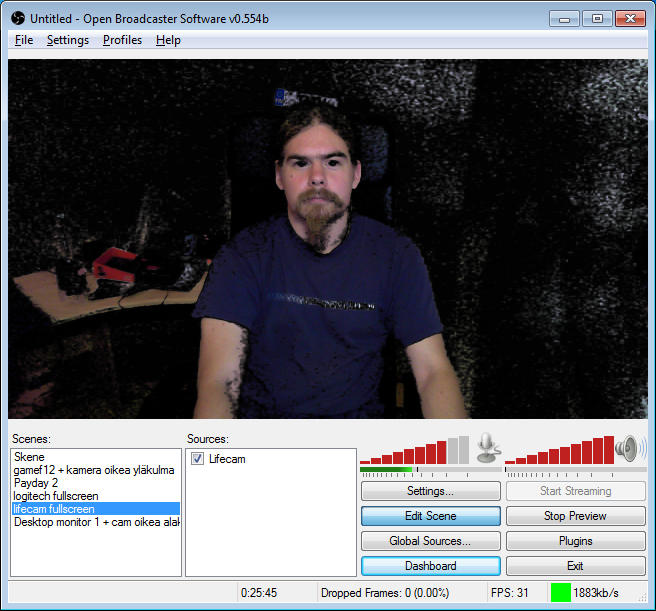Adjust the microphone volume bars

tap(414, 450)
